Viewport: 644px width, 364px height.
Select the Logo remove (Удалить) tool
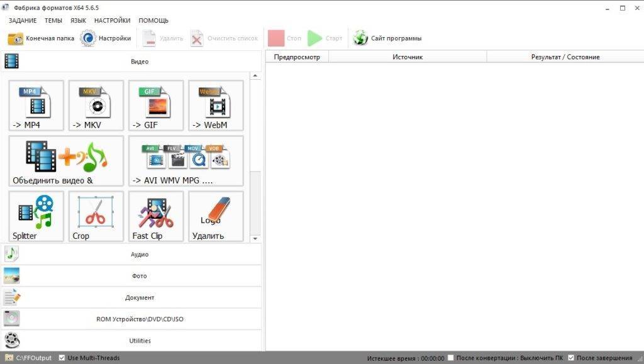(x=216, y=216)
